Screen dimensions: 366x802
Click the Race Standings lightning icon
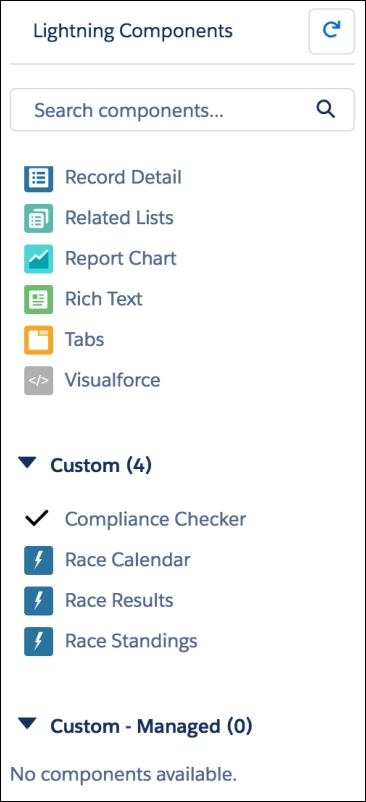click(38, 641)
